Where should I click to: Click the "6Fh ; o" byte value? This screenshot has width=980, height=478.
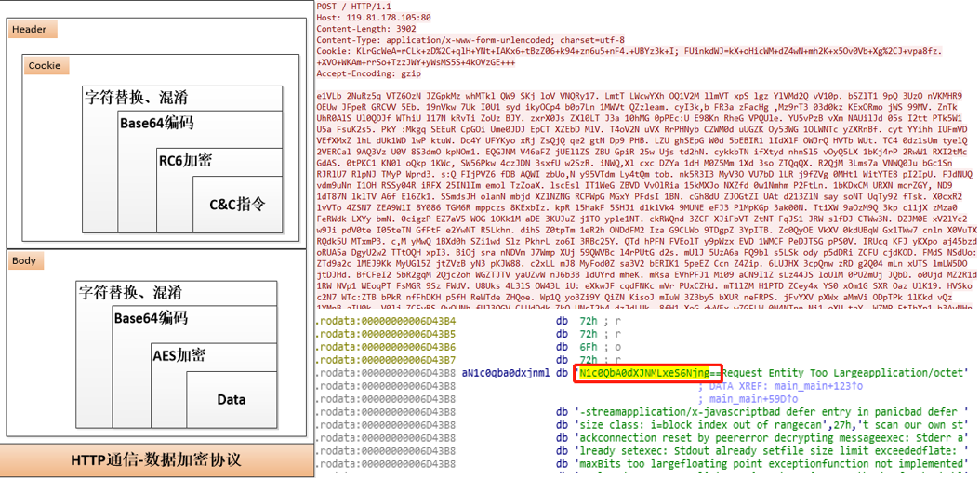599,347
